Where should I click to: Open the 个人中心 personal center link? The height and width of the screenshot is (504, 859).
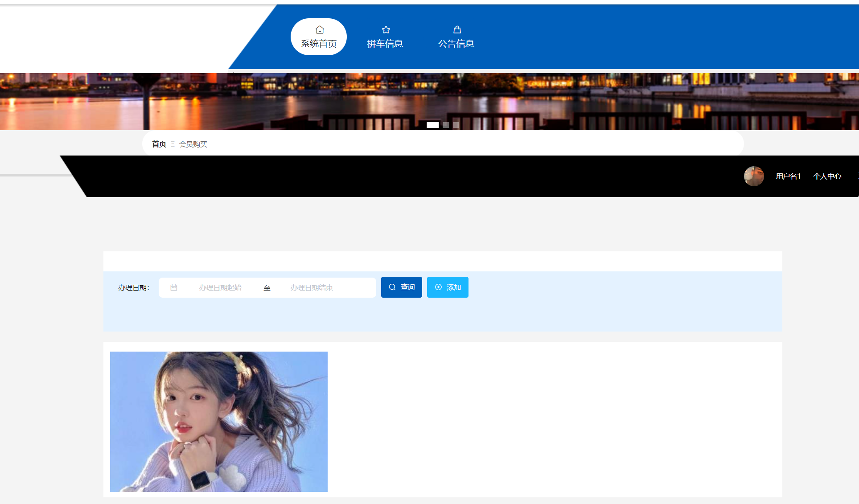(827, 176)
